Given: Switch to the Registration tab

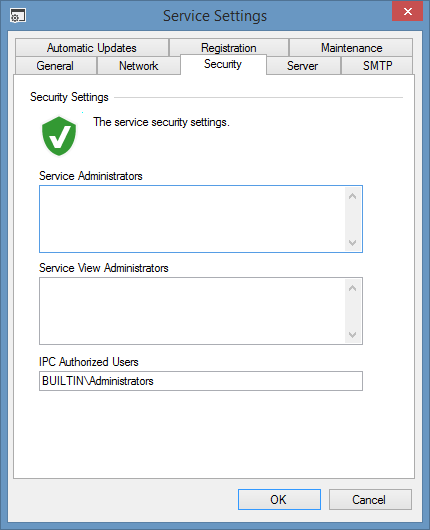Looking at the screenshot, I should coord(229,47).
